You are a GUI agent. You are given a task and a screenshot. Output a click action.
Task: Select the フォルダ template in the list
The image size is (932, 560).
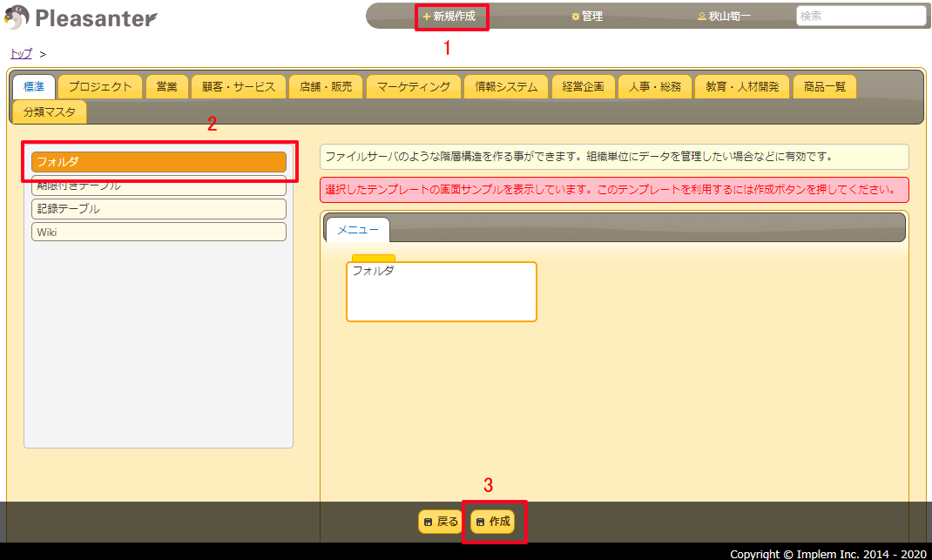(159, 161)
